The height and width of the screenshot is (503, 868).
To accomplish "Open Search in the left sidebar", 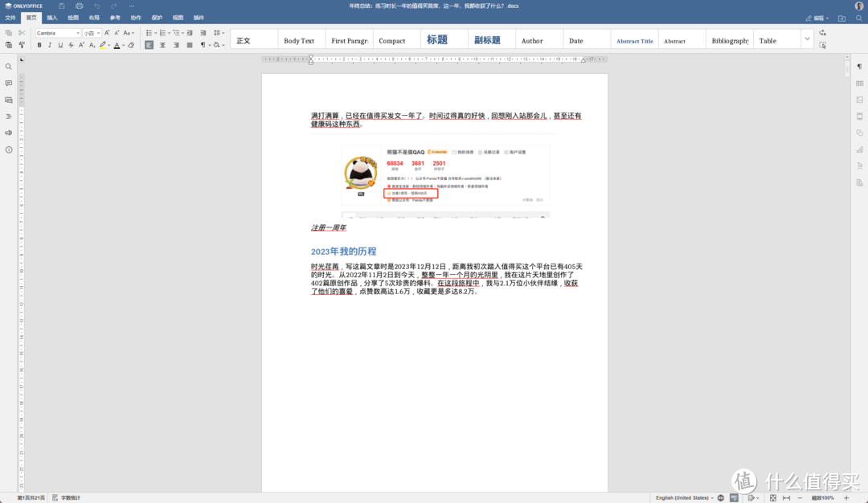I will click(9, 67).
